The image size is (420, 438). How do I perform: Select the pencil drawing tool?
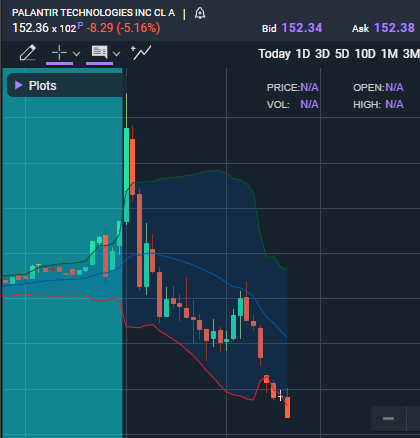(x=28, y=53)
